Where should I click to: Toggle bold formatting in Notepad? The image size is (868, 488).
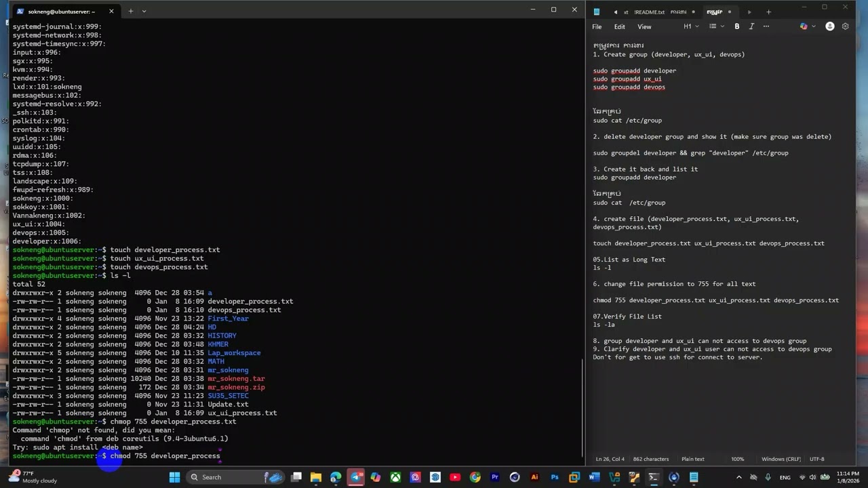[737, 26]
